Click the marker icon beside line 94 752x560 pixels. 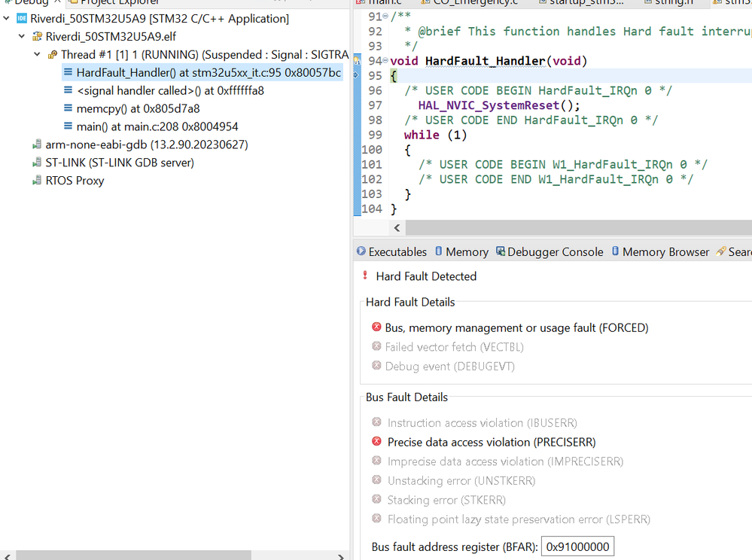pyautogui.click(x=357, y=60)
